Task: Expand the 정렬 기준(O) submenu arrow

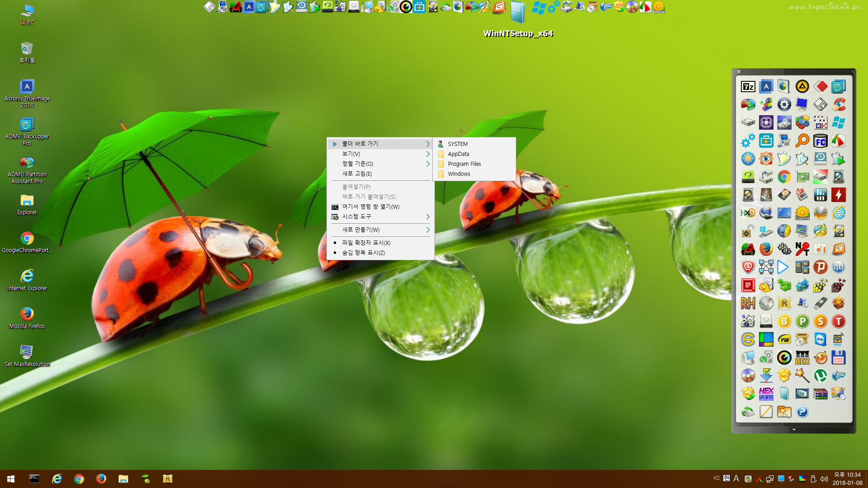Action: [428, 164]
